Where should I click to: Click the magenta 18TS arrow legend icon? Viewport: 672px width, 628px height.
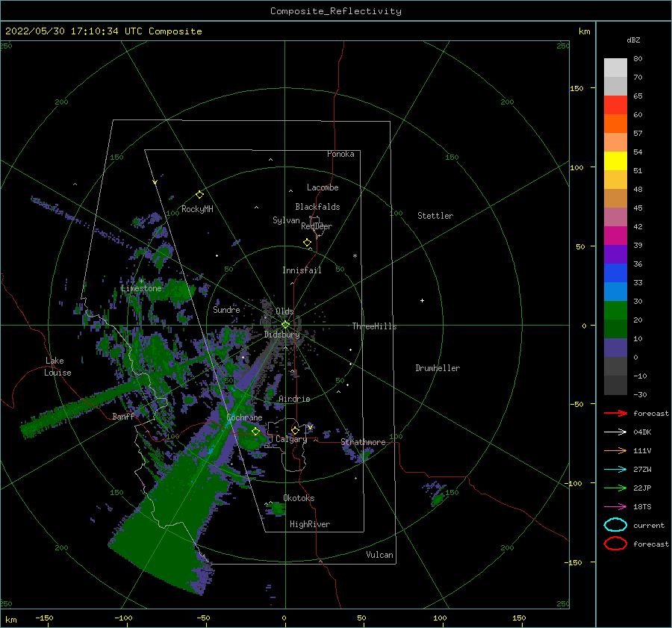tap(615, 507)
